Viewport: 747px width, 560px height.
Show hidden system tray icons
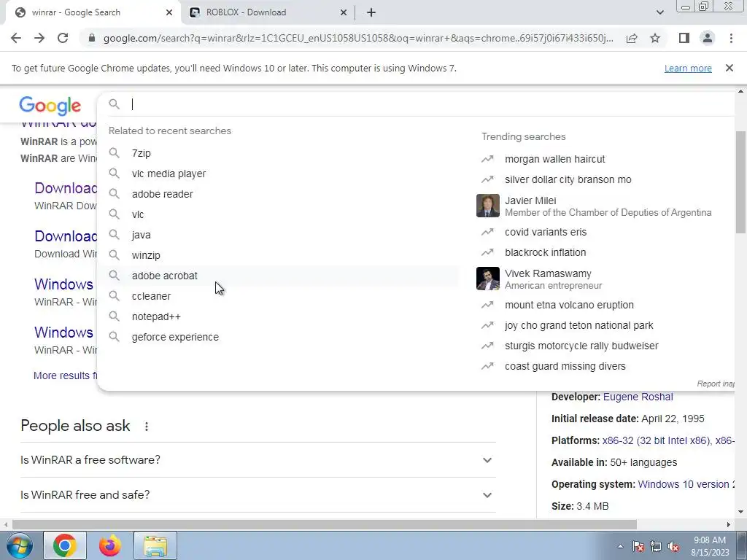click(620, 546)
